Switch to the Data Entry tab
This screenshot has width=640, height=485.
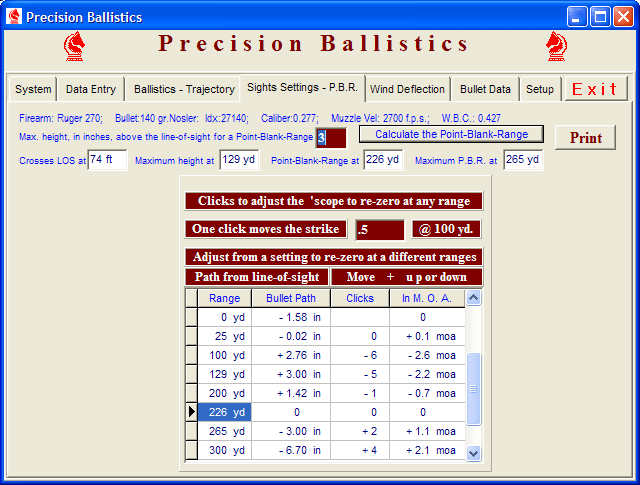point(91,89)
